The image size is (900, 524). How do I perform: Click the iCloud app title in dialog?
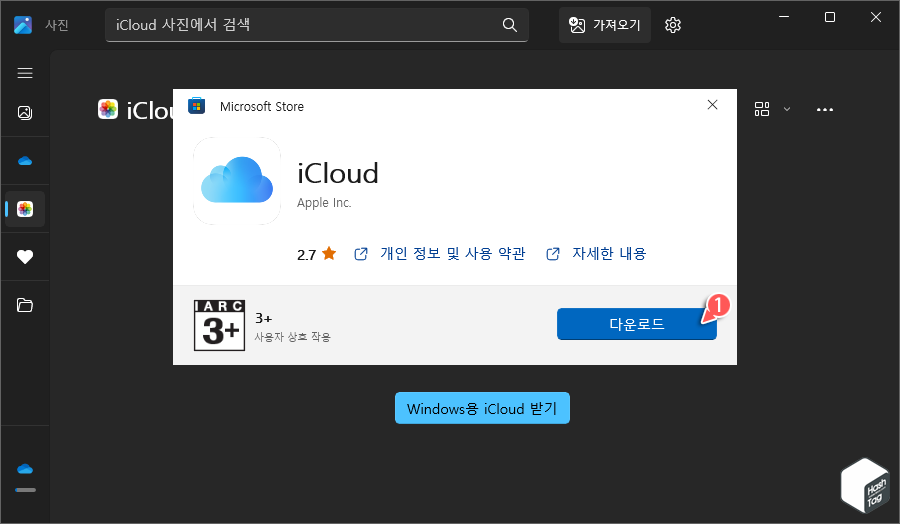point(338,173)
